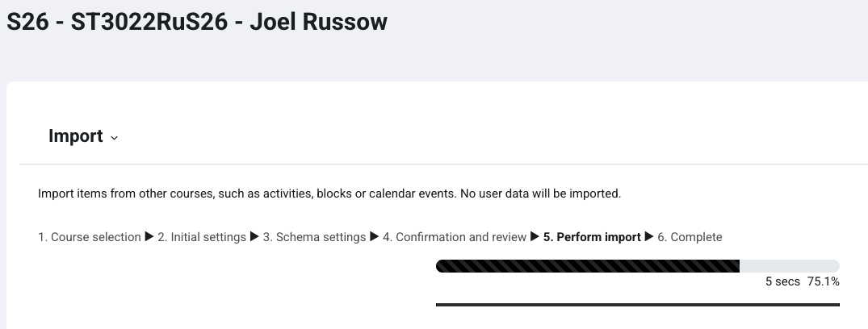Click step 6 Complete
The height and width of the screenshot is (329, 868).
690,237
